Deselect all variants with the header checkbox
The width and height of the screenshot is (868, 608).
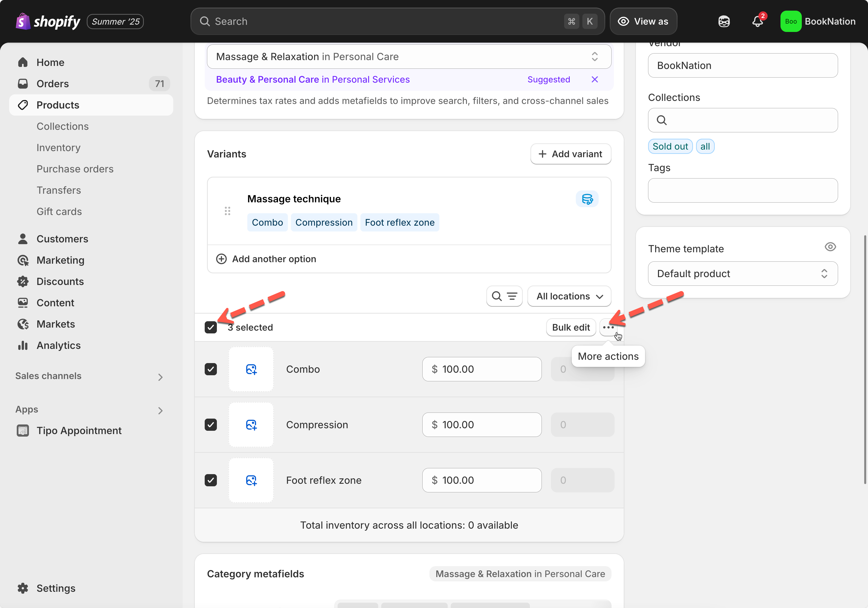tap(211, 327)
